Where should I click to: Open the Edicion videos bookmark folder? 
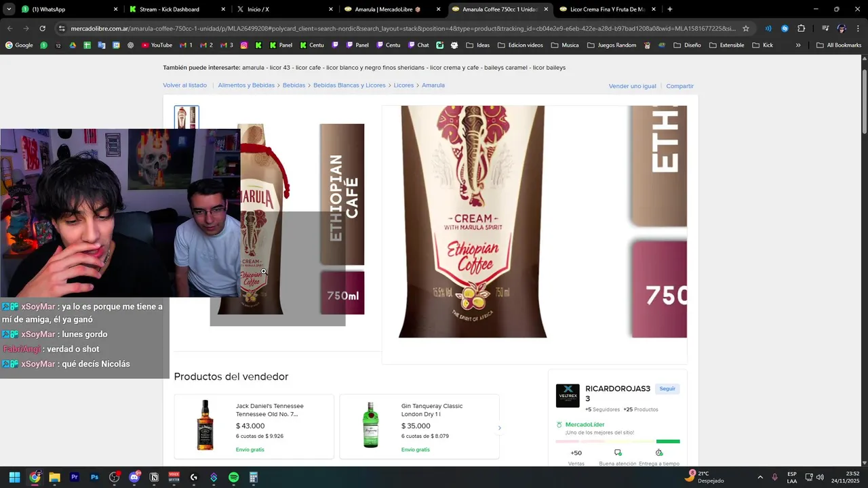coord(520,45)
